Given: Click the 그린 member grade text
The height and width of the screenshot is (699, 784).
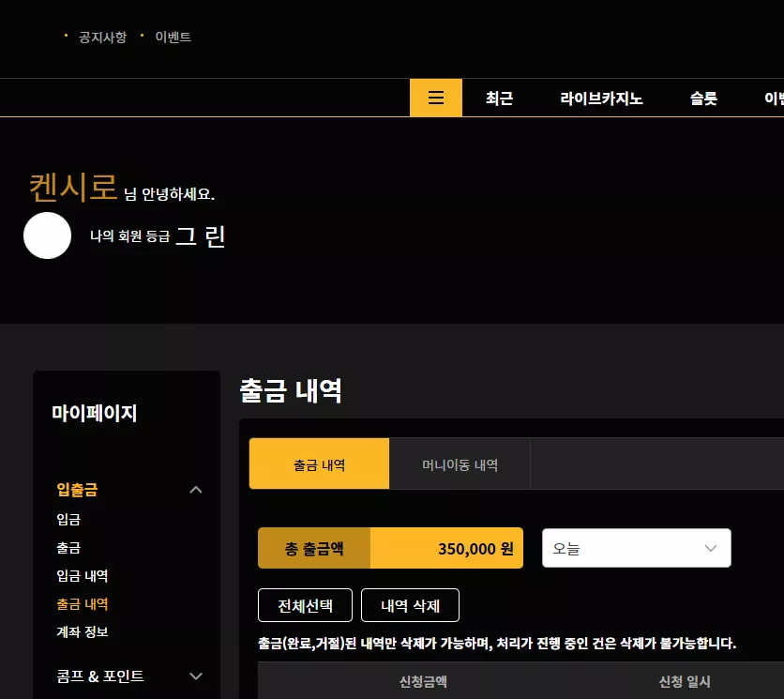Looking at the screenshot, I should tap(201, 236).
